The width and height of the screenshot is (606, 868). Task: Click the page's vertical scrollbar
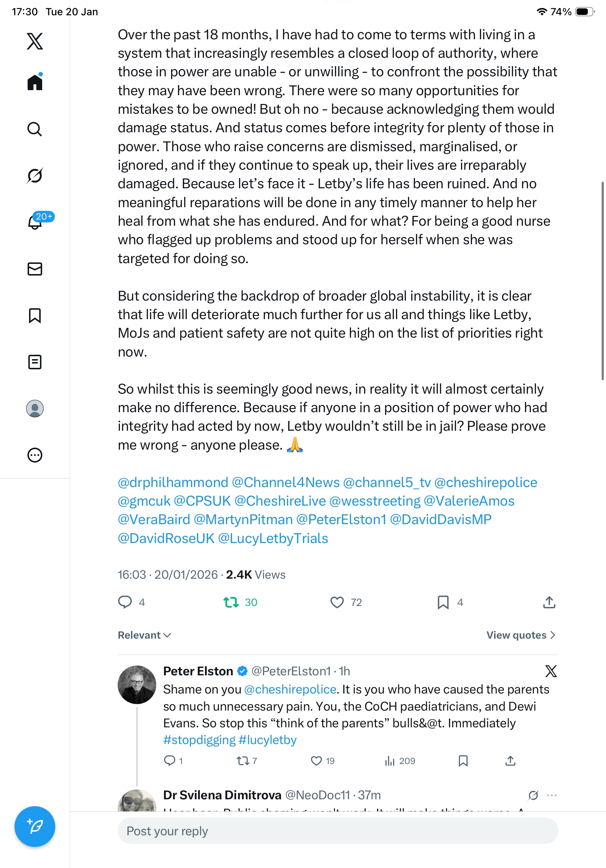coord(603,281)
